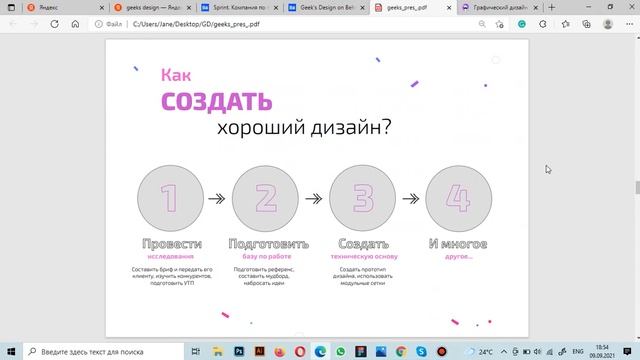Viewport: 640px width, 360px height.
Task: Open the Photos app taskbar icon
Action: pyautogui.click(x=381, y=351)
